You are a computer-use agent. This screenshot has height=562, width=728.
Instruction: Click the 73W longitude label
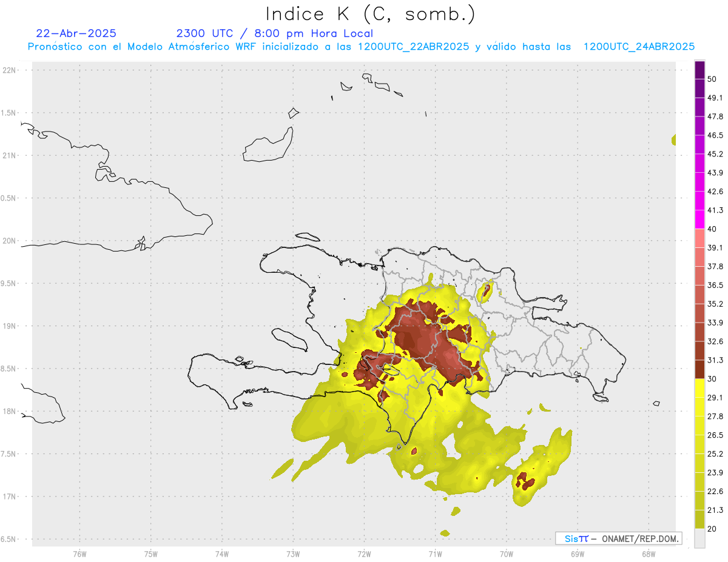coord(293,554)
